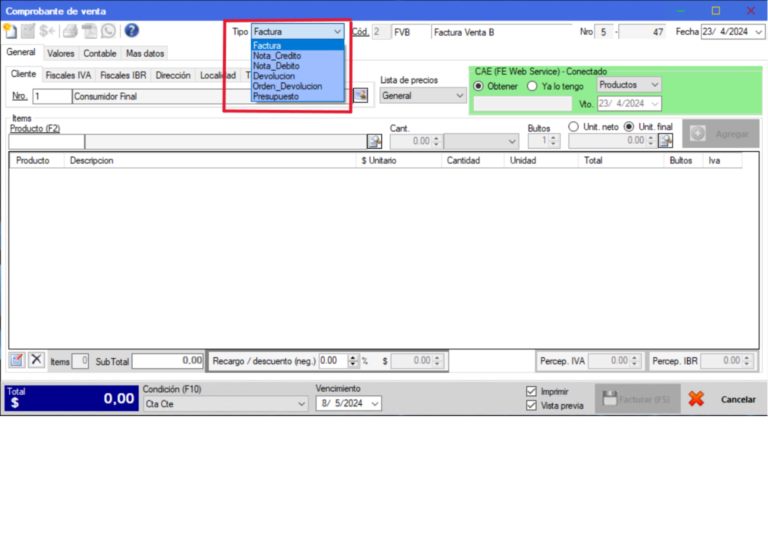This screenshot has width=768, height=545.
Task: Click the CAE number input field
Action: [x=523, y=104]
